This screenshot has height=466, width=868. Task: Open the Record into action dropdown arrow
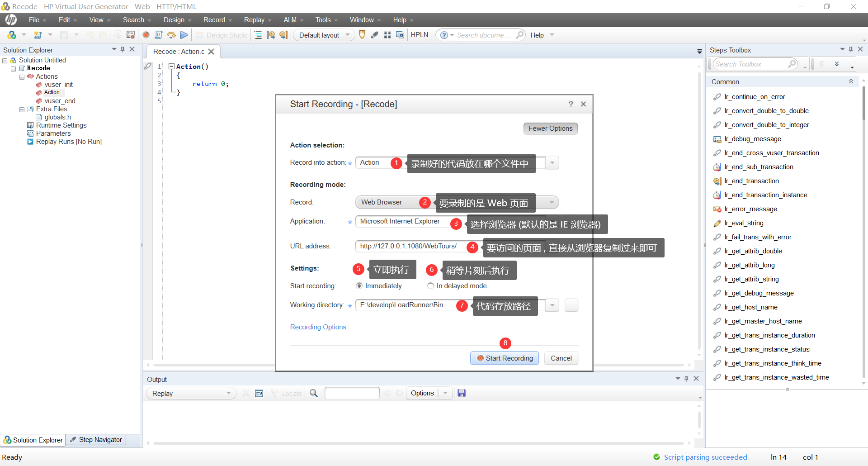[x=552, y=163]
